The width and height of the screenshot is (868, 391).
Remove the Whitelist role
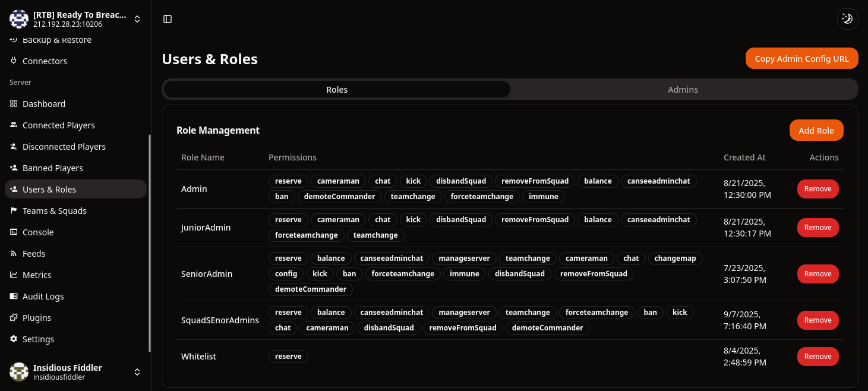(818, 357)
